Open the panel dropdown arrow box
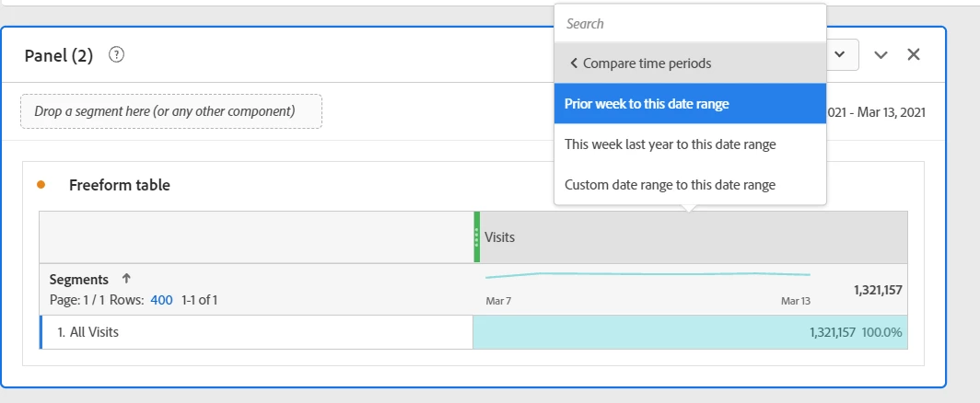Viewport: 980px width, 403px height. (842, 54)
